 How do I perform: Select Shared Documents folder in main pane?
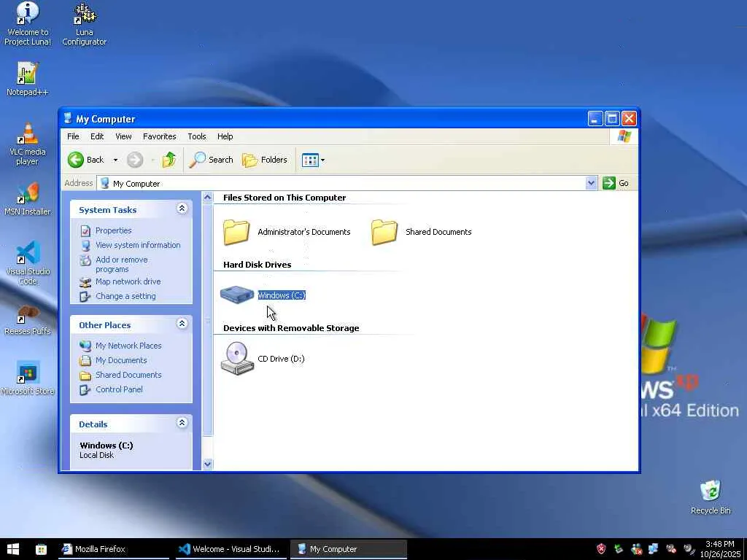pos(421,232)
